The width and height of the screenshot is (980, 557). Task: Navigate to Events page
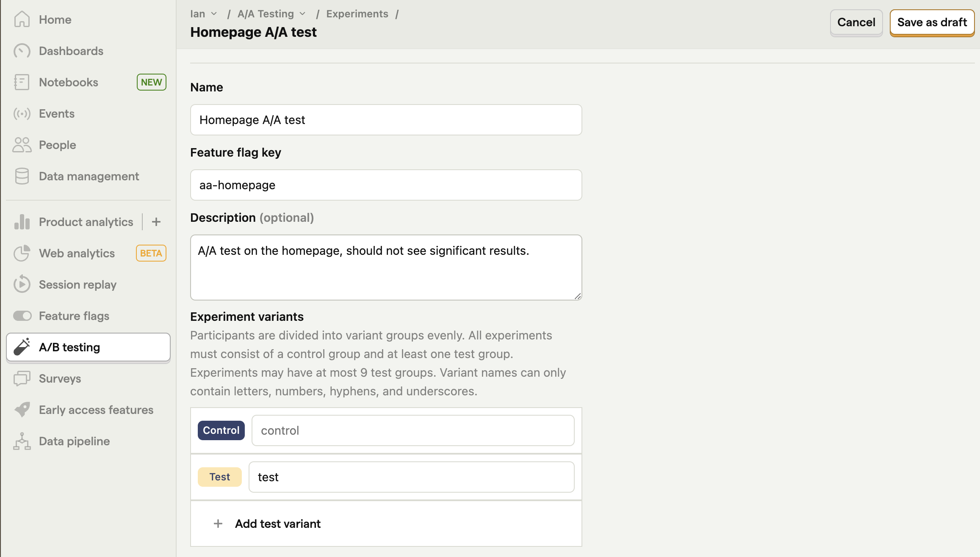[x=88, y=113]
